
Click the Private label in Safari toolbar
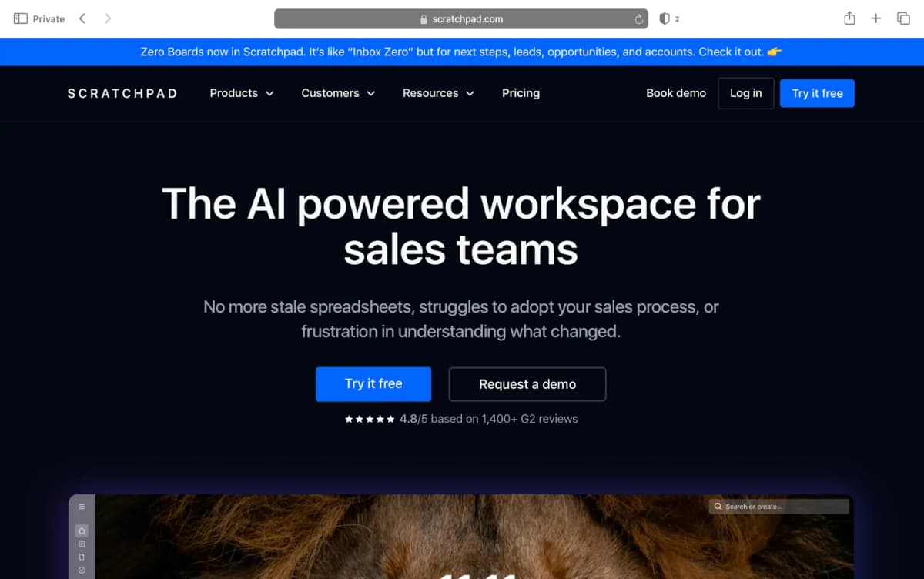[x=49, y=18]
